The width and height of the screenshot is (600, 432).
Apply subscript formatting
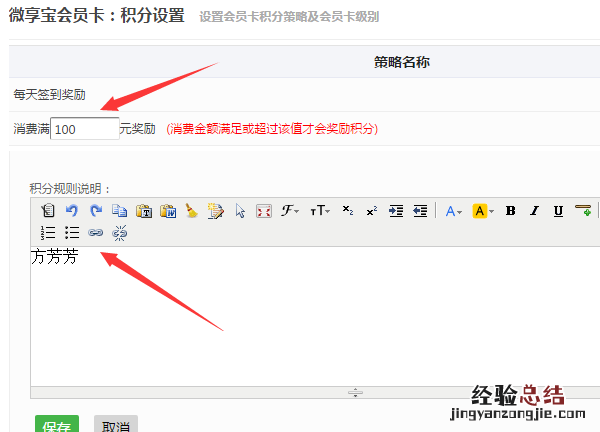coord(347,210)
